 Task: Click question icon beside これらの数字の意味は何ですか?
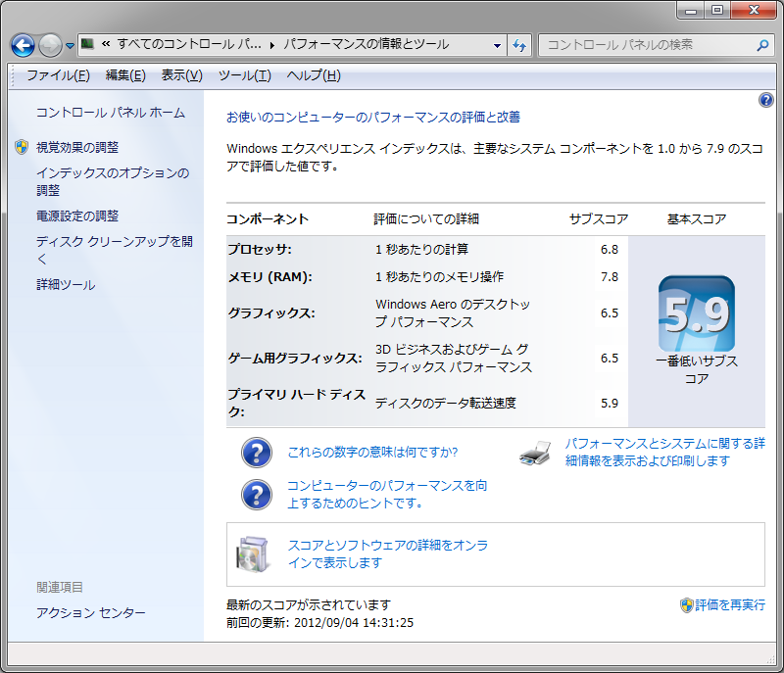(257, 453)
